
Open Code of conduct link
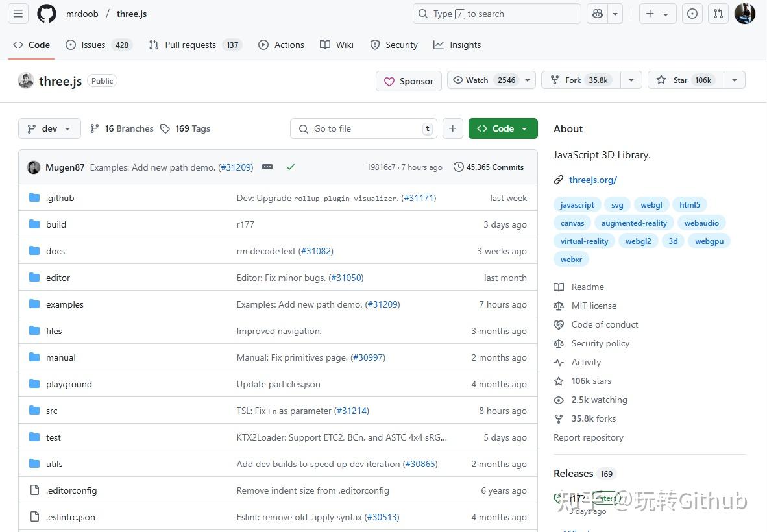point(596,324)
